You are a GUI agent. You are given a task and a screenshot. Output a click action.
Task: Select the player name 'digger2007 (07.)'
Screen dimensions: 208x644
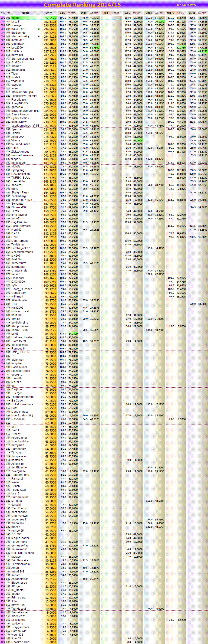tap(22, 200)
